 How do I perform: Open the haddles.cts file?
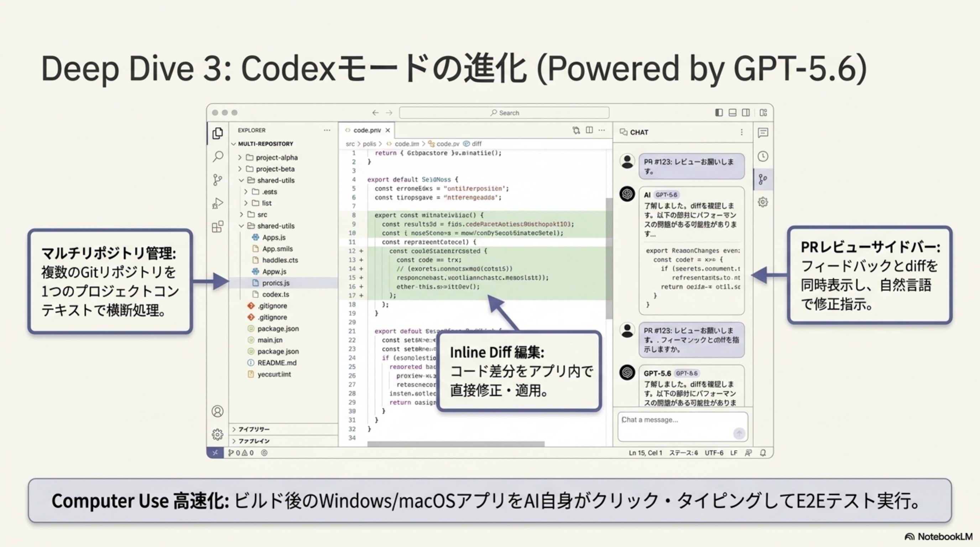[275, 260]
